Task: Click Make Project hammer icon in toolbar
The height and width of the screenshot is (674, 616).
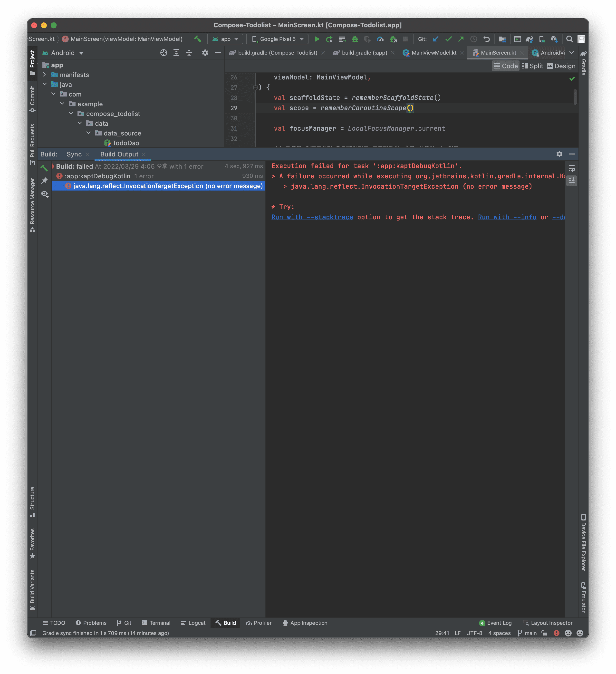Action: (x=198, y=39)
